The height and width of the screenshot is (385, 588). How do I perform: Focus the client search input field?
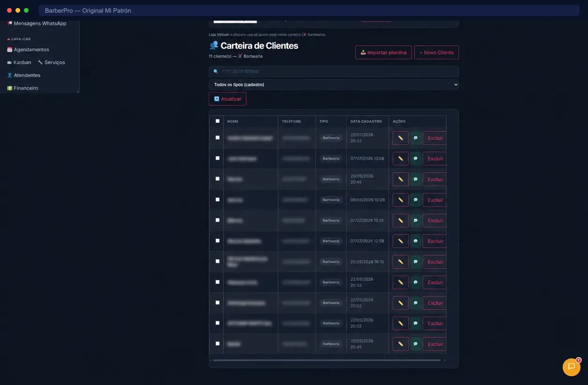coord(334,71)
